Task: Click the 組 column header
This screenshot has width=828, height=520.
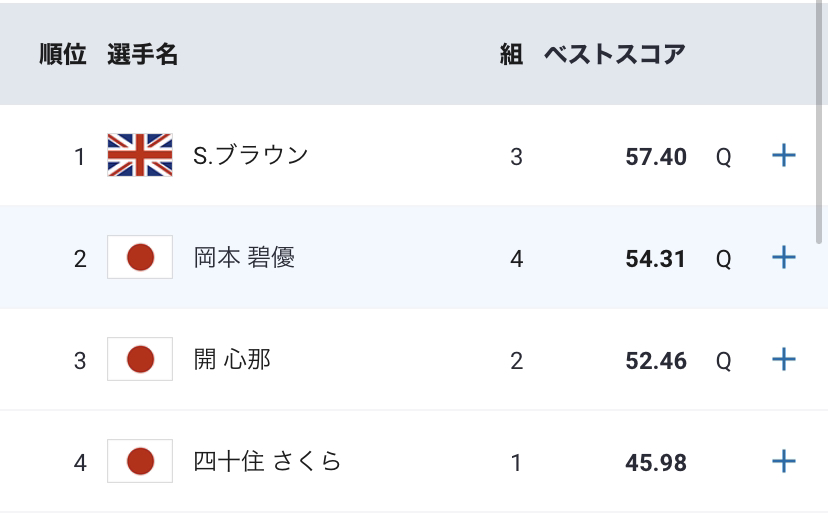Action: (511, 54)
